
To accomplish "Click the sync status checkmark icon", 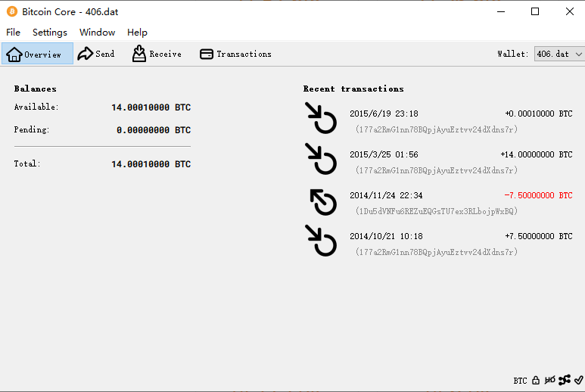I will point(578,381).
